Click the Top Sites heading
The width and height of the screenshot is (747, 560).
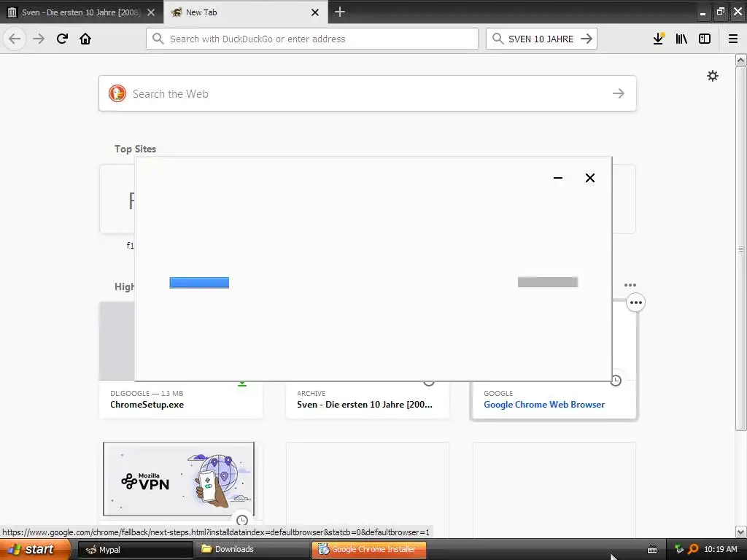tap(135, 149)
